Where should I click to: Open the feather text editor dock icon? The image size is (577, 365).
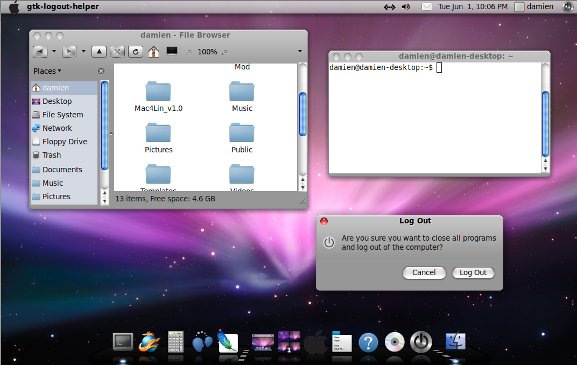228,341
